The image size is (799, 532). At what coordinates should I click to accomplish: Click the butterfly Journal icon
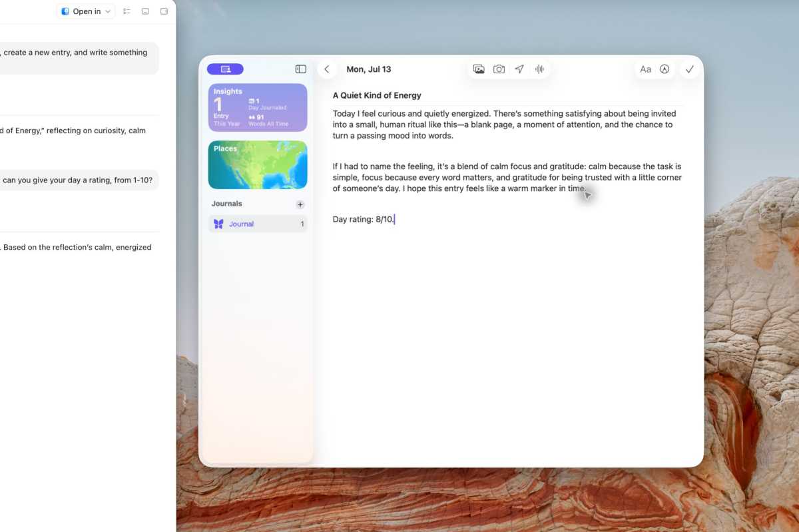point(218,224)
